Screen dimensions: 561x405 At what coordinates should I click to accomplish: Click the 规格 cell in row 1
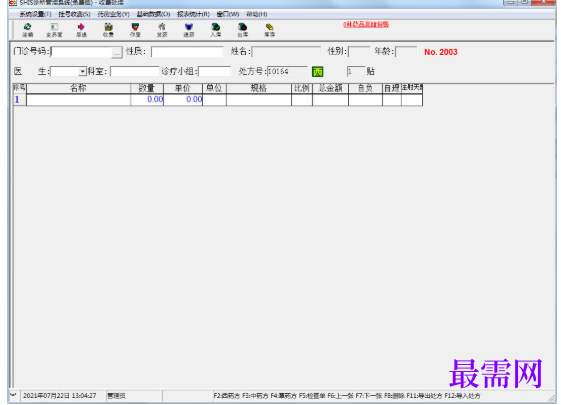259,99
